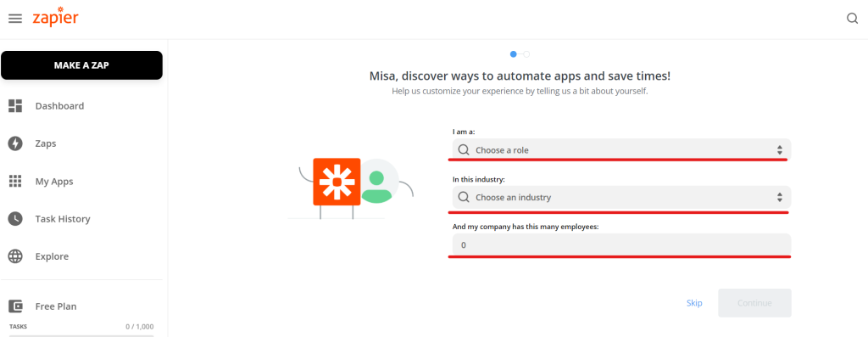The image size is (868, 337).
Task: Click the Explore globe icon
Action: 15,256
